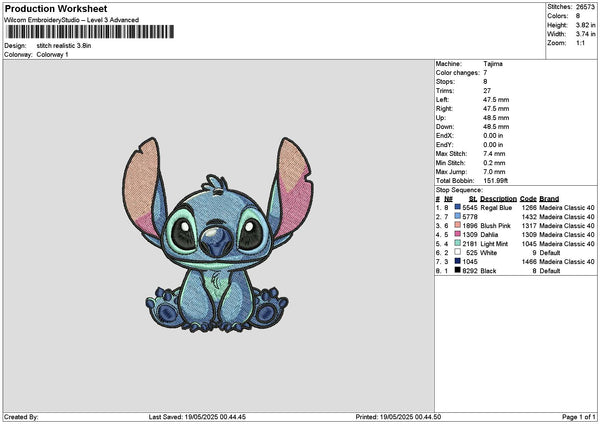
Task: Click the 'Trims:' value '27'
Action: [487, 91]
